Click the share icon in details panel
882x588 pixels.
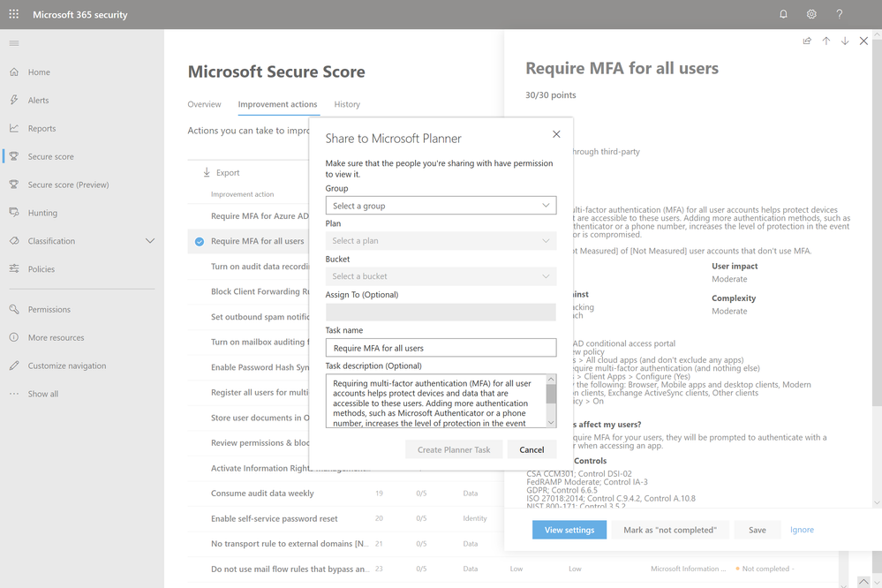tap(807, 41)
